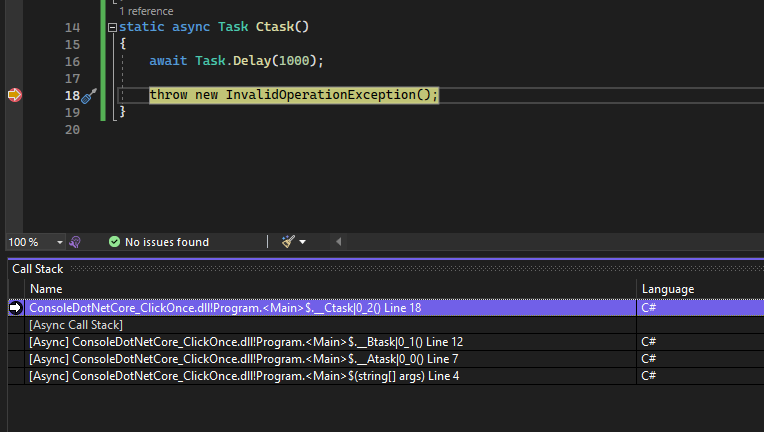Click the Name column header
The image size is (764, 432).
[x=46, y=289]
